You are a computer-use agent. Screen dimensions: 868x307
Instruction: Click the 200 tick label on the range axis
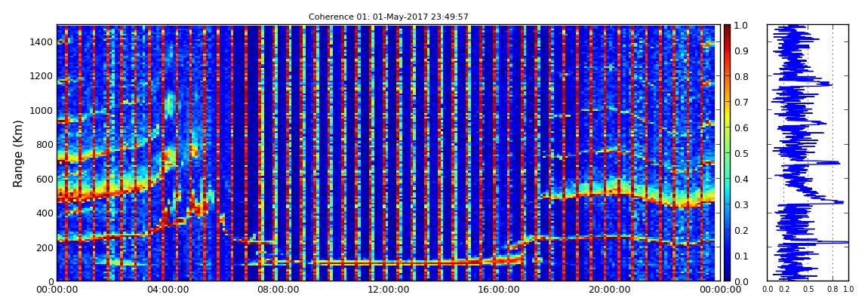tap(45, 247)
